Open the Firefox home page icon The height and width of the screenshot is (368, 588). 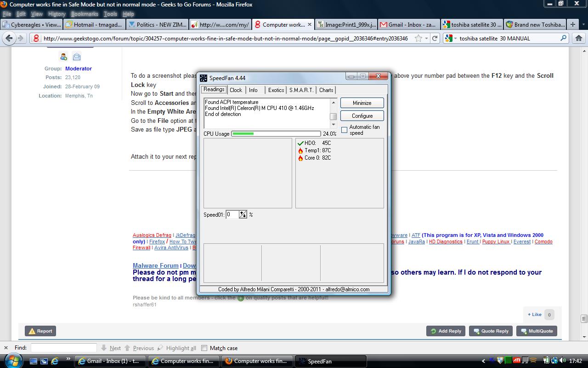point(579,38)
